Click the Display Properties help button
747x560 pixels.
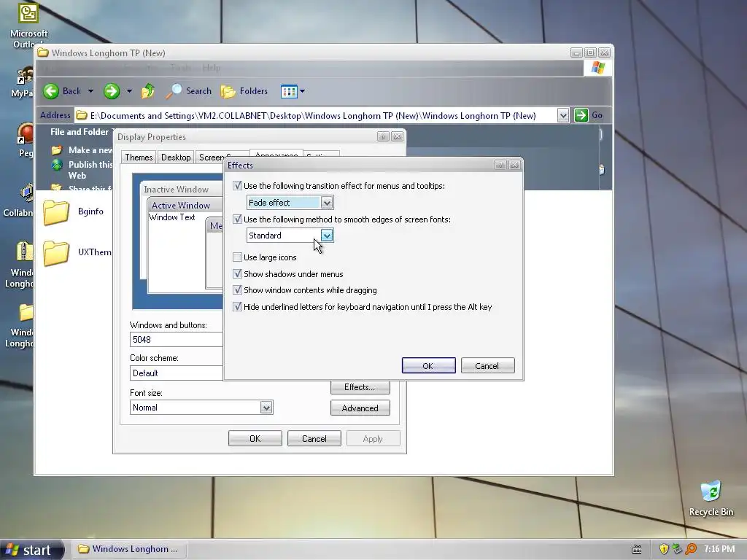tap(383, 136)
